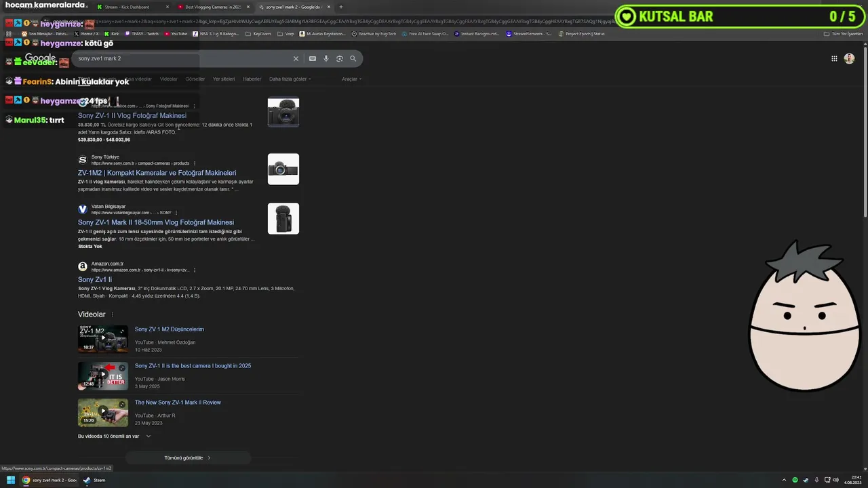868x488 pixels.
Task: Open the Windows Start menu
Action: (11, 480)
